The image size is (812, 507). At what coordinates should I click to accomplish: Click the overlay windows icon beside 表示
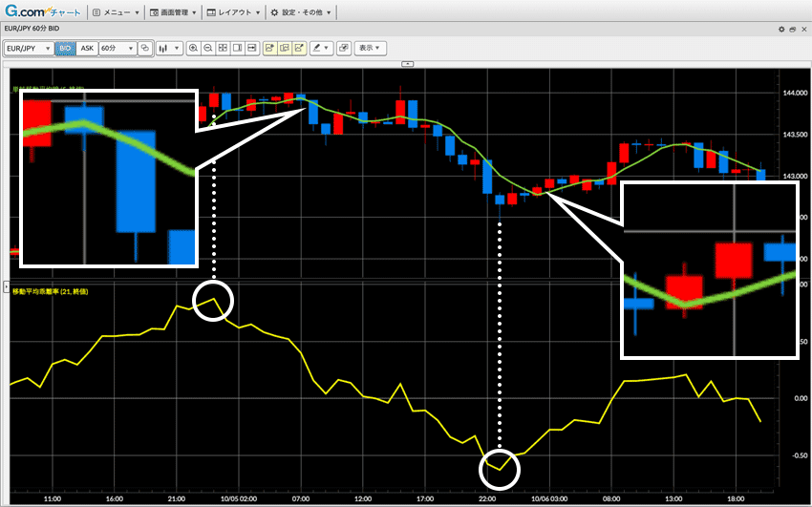click(343, 48)
